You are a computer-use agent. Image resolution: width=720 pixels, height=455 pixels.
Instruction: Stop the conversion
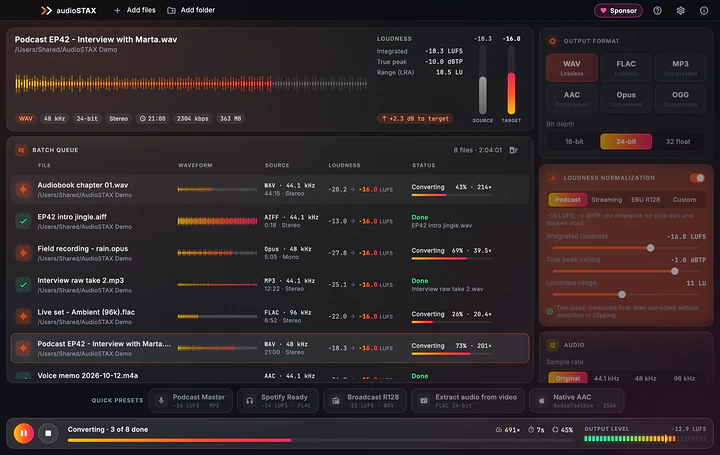click(x=48, y=433)
